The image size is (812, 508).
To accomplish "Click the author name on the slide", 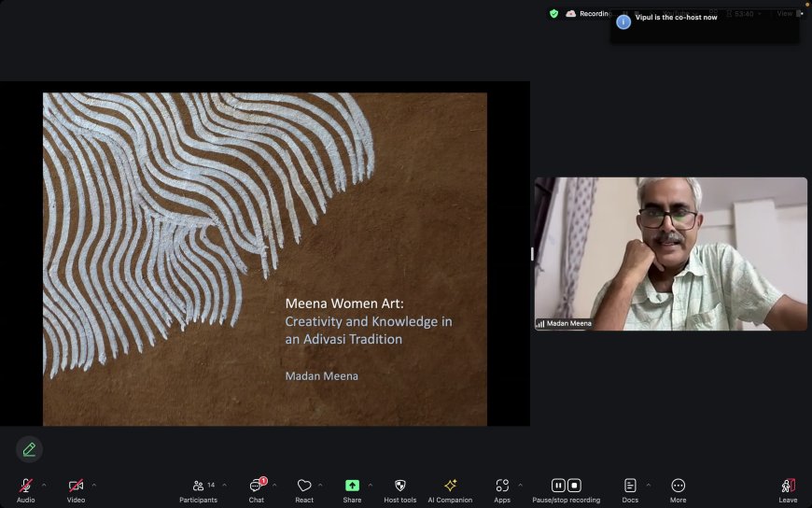I will (322, 376).
